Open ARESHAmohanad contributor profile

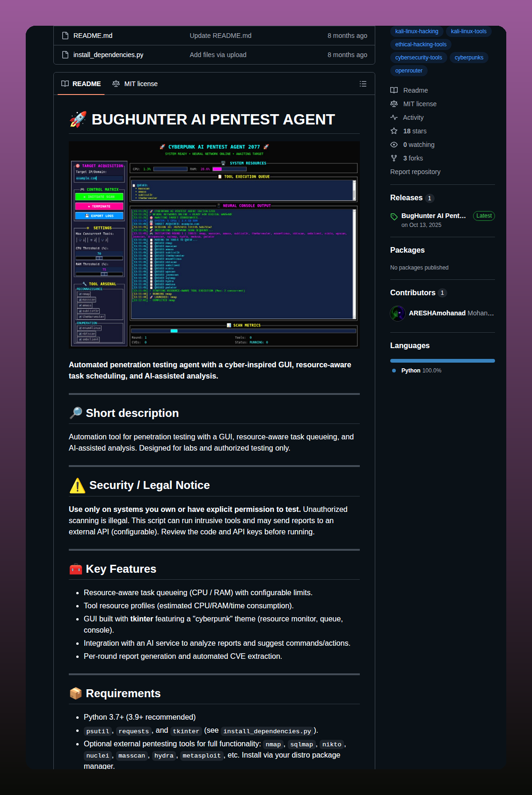tap(437, 313)
